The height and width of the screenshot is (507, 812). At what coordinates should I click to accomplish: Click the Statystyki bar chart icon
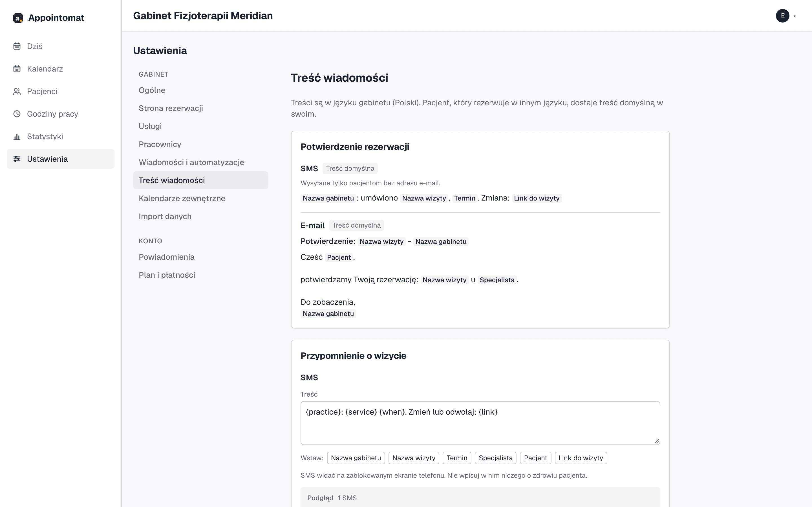click(17, 137)
